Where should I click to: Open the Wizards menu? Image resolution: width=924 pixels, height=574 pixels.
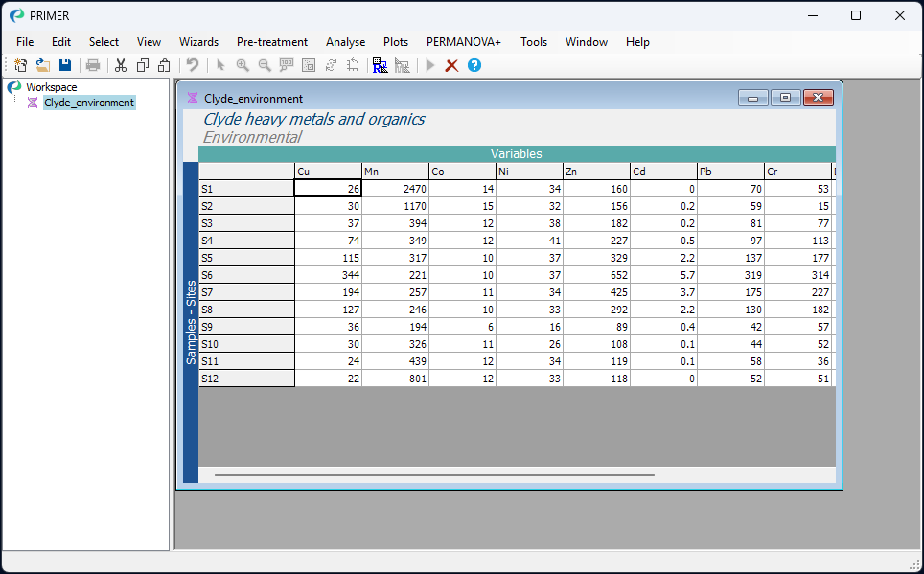[198, 42]
